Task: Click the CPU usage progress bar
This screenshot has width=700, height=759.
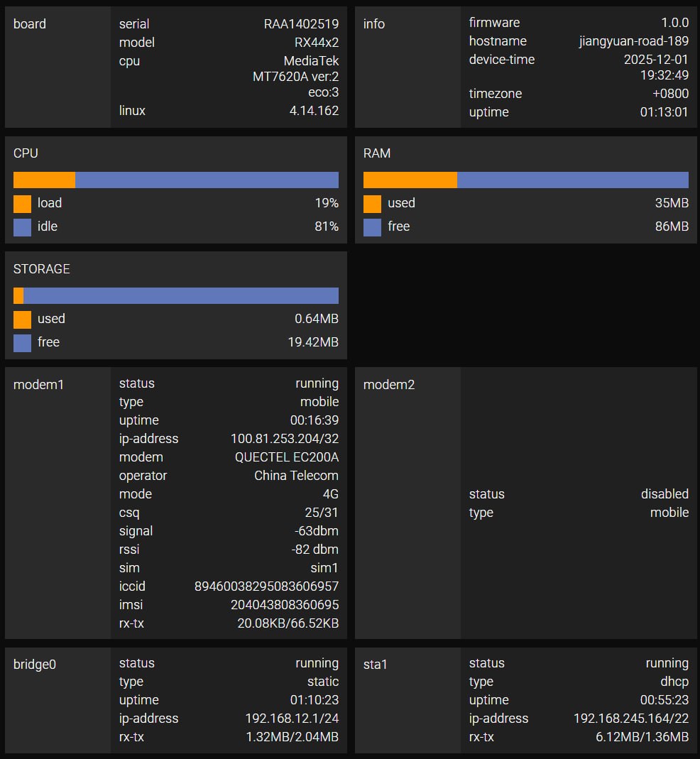Action: pos(176,180)
